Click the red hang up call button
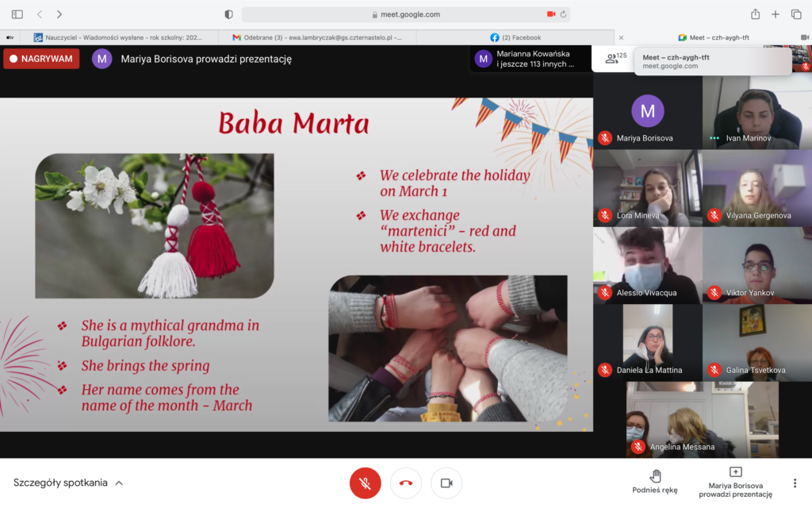 click(406, 483)
